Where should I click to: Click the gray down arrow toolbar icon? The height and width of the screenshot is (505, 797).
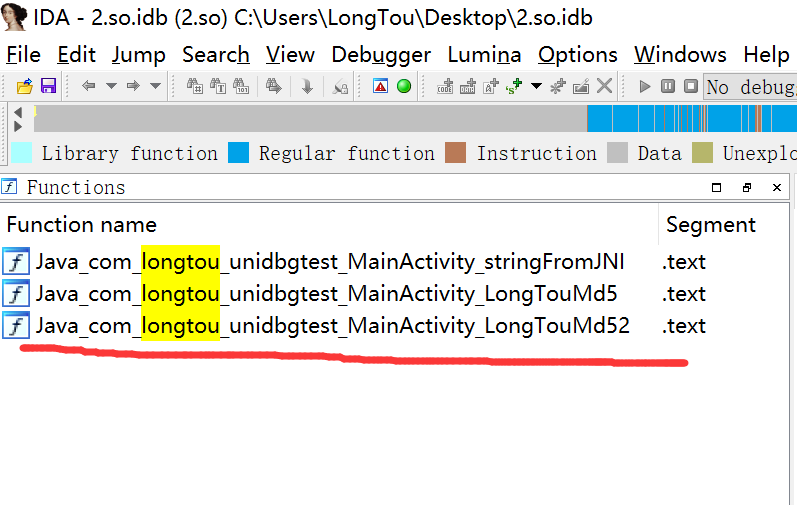point(307,86)
